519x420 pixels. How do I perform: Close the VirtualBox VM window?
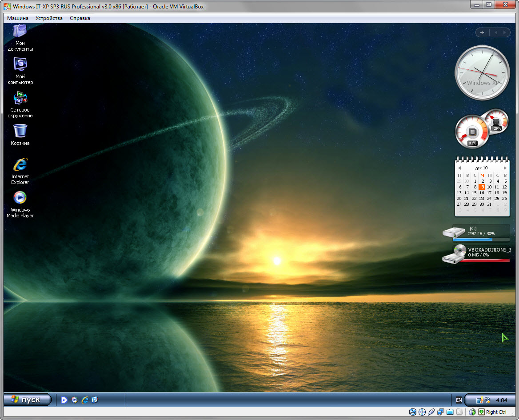[x=505, y=5]
